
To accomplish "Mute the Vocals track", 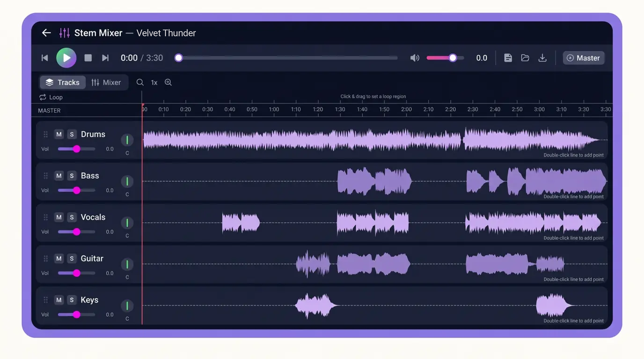I will 59,217.
